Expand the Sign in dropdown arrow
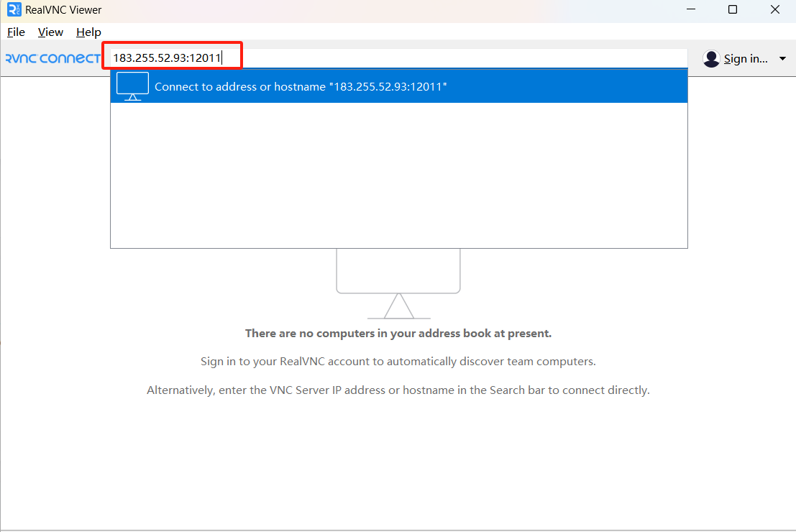This screenshot has width=796, height=532. 782,59
